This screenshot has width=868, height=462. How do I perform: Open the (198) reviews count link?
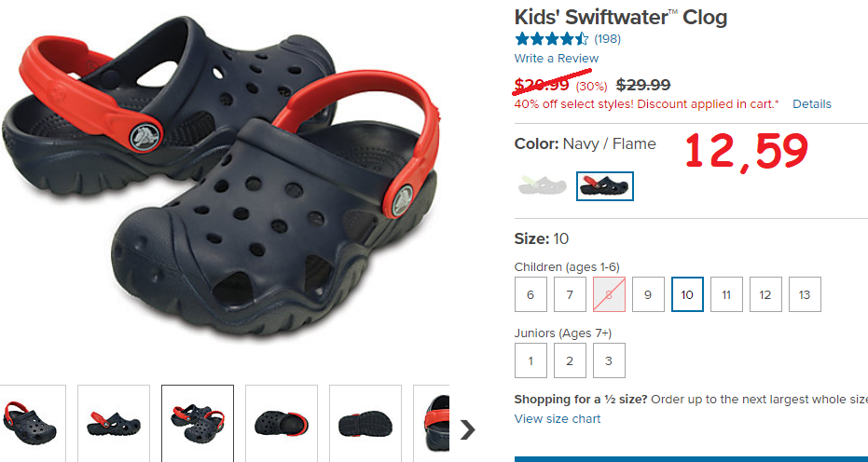coord(607,39)
